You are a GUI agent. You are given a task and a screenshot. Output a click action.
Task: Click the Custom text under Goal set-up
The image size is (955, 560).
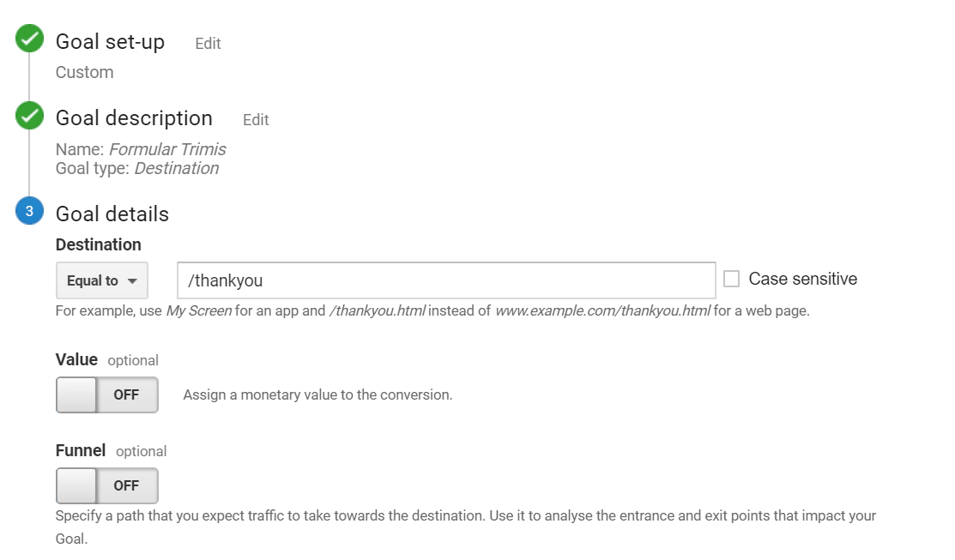84,72
